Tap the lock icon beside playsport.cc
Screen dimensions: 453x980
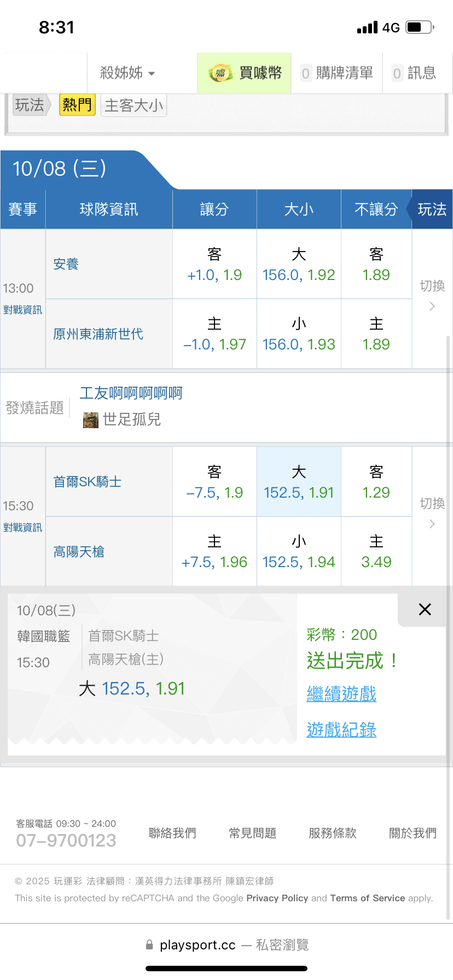(149, 944)
